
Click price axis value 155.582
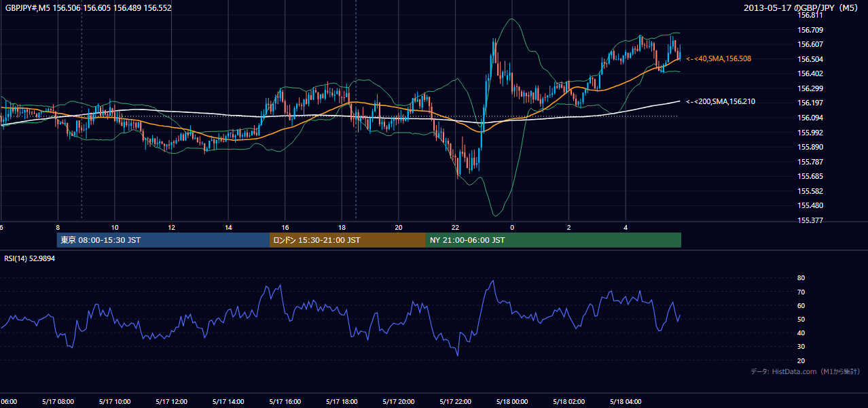pos(810,191)
